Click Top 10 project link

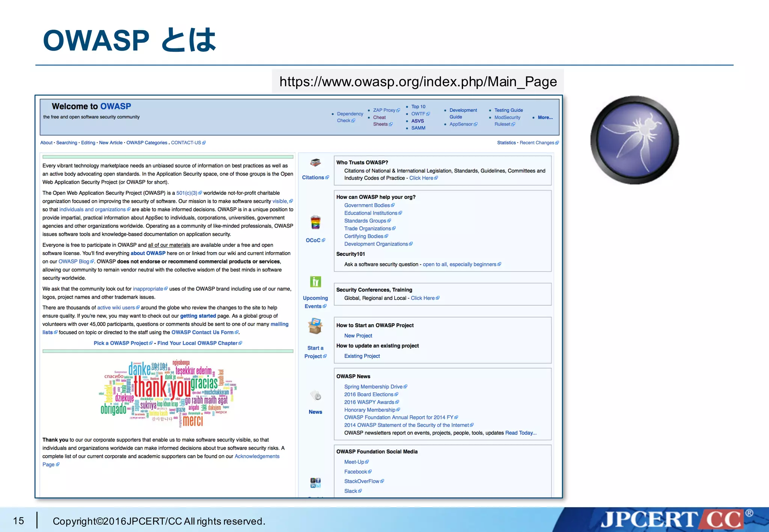pyautogui.click(x=418, y=107)
